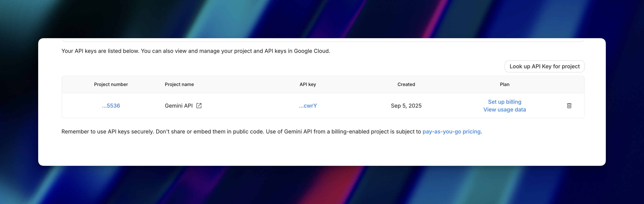Open Gemini API project external link icon
The image size is (644, 204).
[x=199, y=106]
